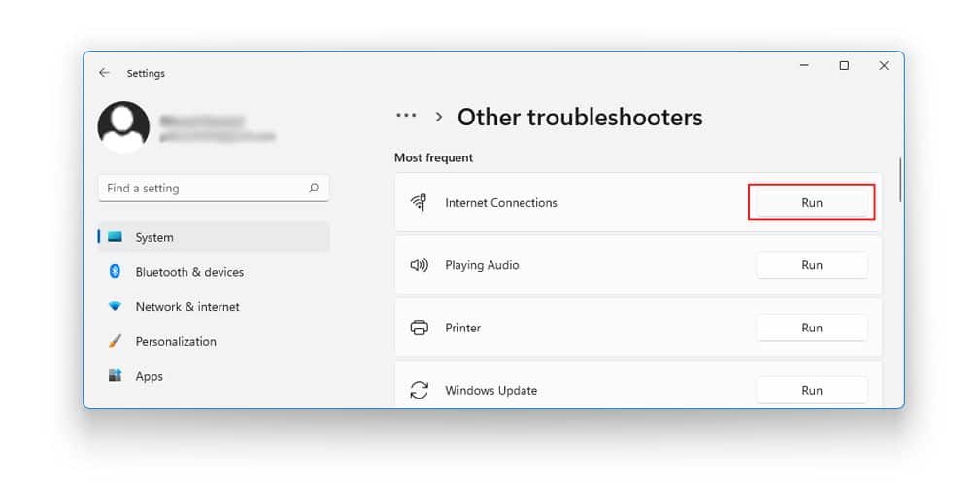The image size is (980, 486).
Task: Open Apps settings category
Action: click(214, 376)
